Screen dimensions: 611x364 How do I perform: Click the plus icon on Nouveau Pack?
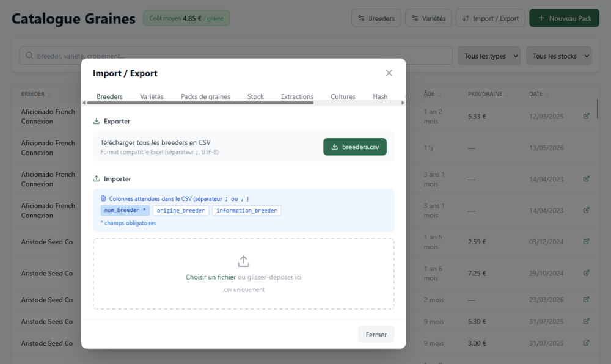tap(541, 18)
